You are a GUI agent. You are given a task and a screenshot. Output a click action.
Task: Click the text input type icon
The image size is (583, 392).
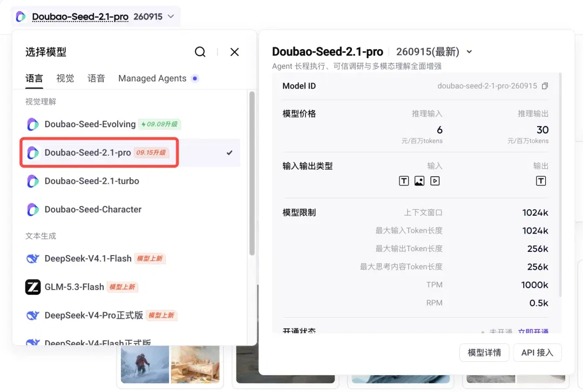(404, 181)
